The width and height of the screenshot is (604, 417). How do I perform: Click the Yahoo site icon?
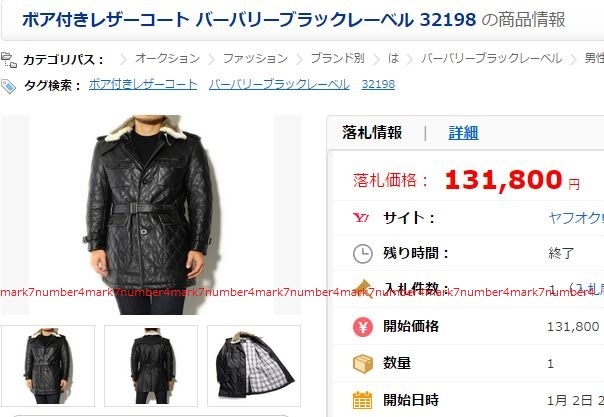[x=361, y=218]
